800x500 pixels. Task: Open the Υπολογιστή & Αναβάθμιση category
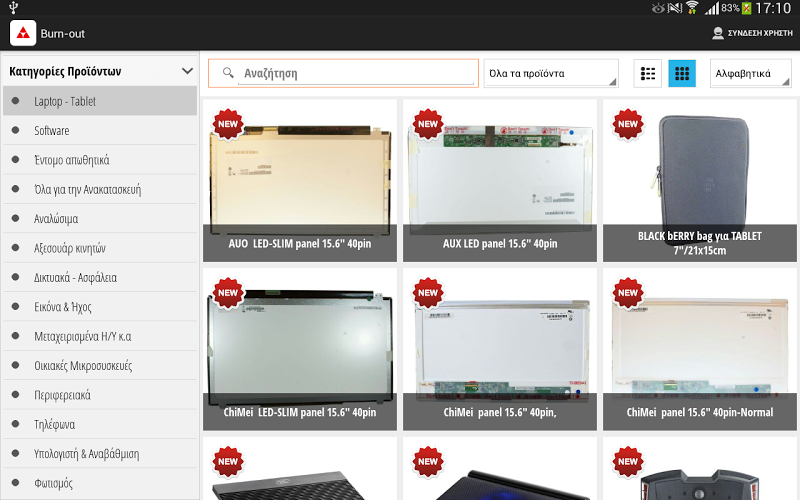tap(100, 454)
